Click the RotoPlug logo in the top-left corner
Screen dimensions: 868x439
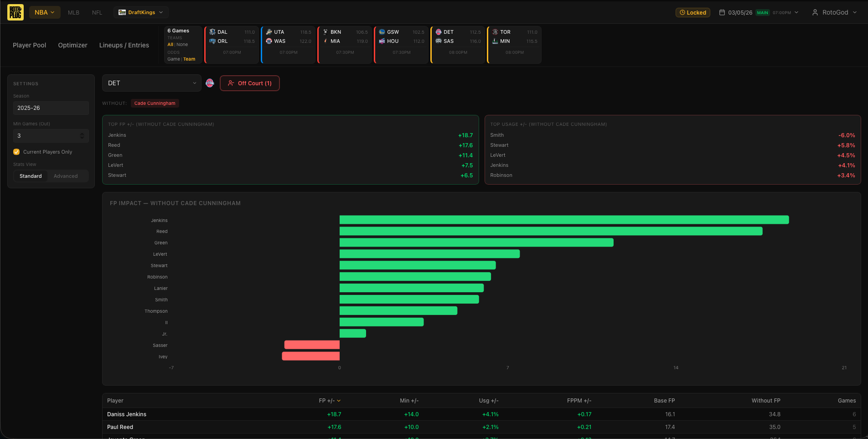tap(15, 12)
